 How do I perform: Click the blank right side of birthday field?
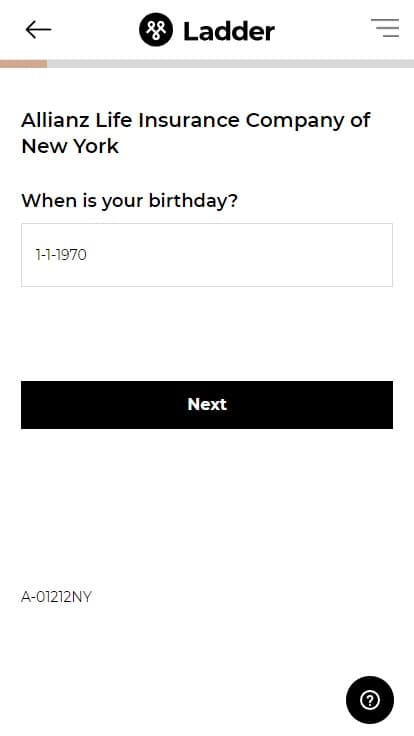(282, 255)
